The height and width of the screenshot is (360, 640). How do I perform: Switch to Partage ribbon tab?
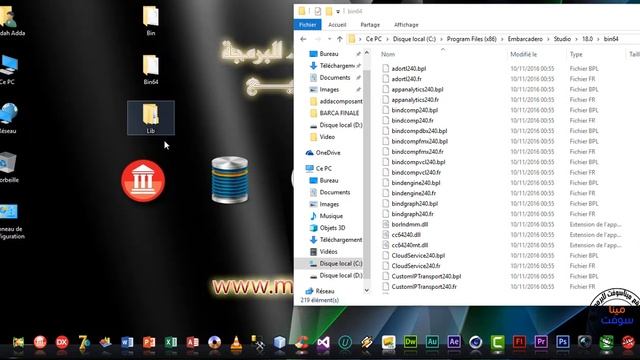click(x=370, y=25)
